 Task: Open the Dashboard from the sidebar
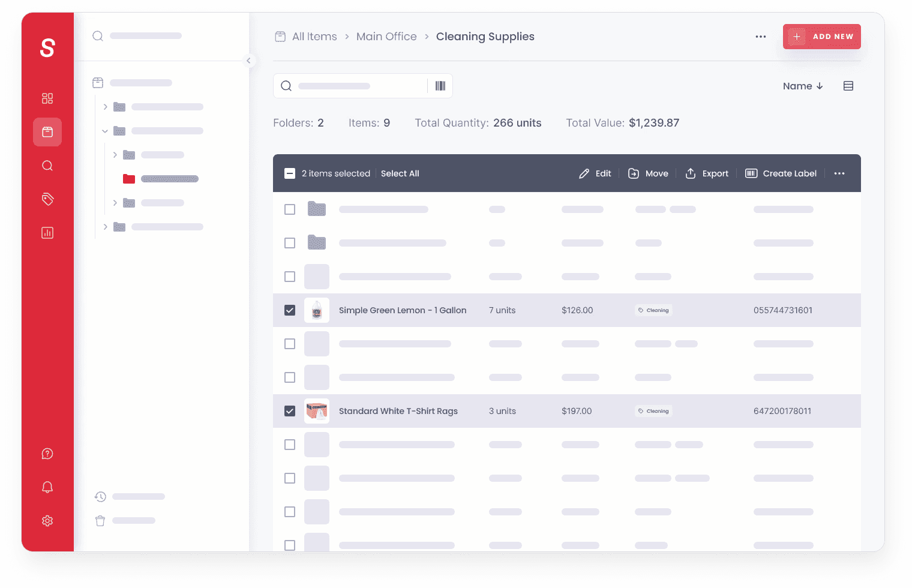(47, 98)
